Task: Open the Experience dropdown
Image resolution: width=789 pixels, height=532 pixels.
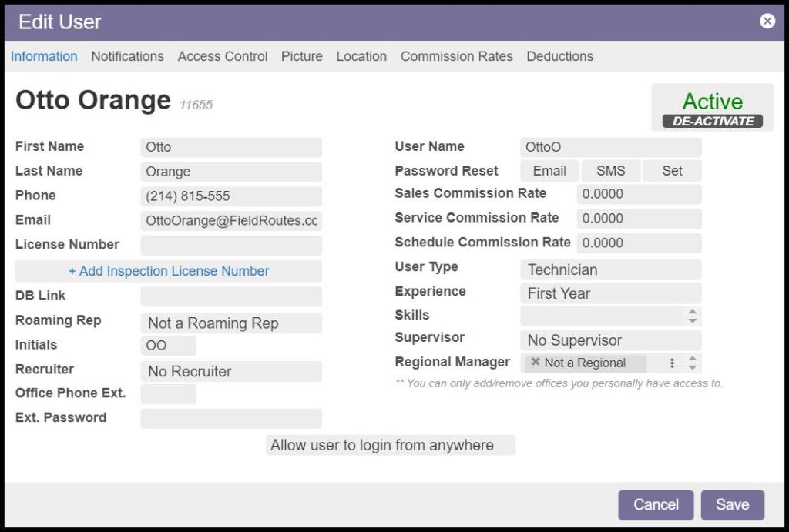Action: click(x=610, y=293)
